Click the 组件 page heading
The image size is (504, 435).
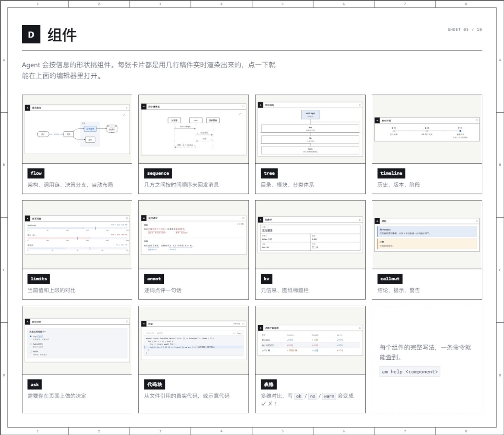tap(62, 35)
